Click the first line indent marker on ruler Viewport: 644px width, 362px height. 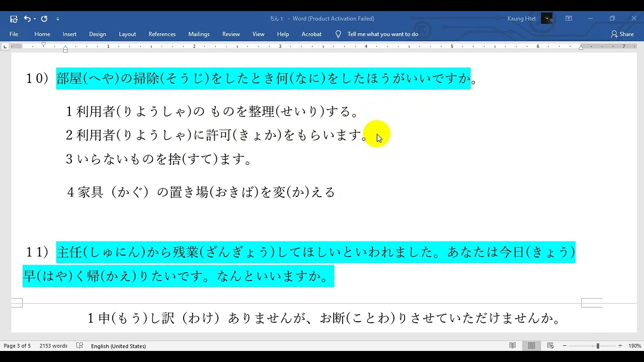44,44
